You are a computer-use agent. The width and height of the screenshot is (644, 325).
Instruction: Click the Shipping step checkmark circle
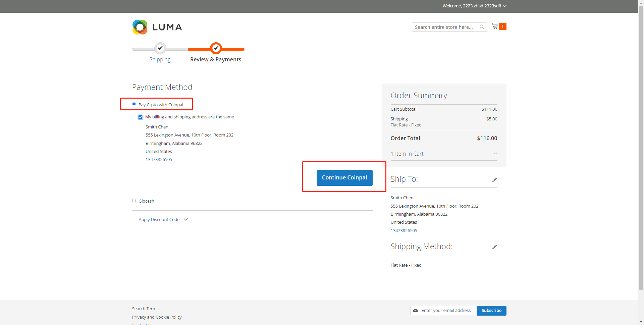click(160, 48)
